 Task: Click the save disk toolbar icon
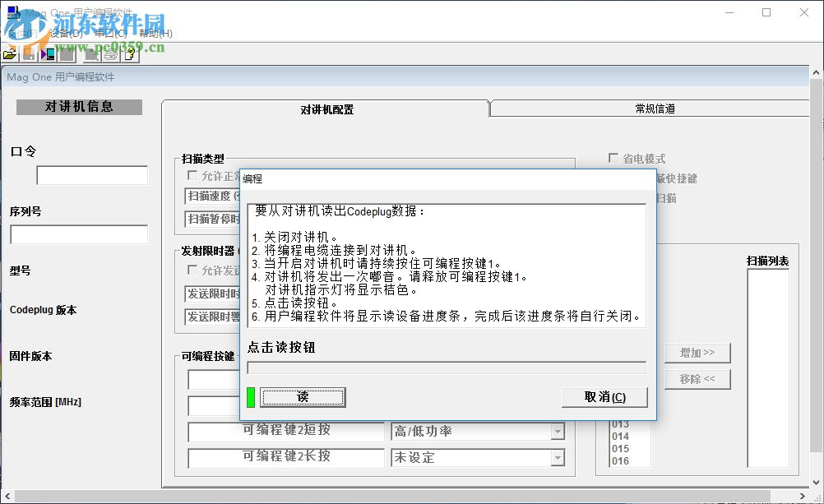pyautogui.click(x=29, y=54)
